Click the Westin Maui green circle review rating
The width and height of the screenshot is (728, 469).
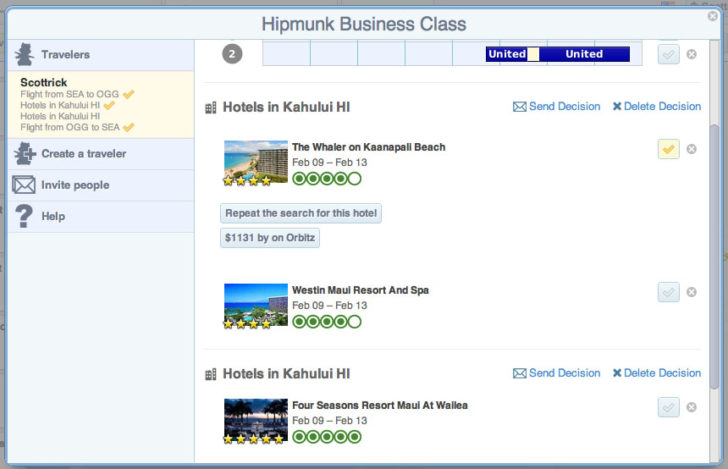pos(326,322)
